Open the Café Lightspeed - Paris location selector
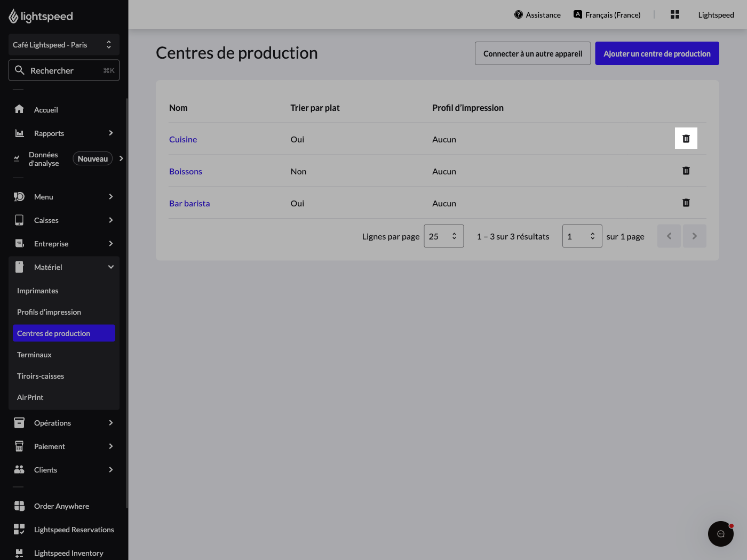The width and height of the screenshot is (747, 560). point(64,45)
